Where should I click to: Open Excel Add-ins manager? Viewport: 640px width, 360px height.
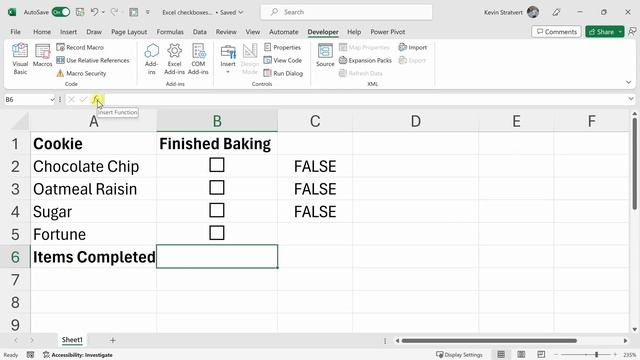174,60
